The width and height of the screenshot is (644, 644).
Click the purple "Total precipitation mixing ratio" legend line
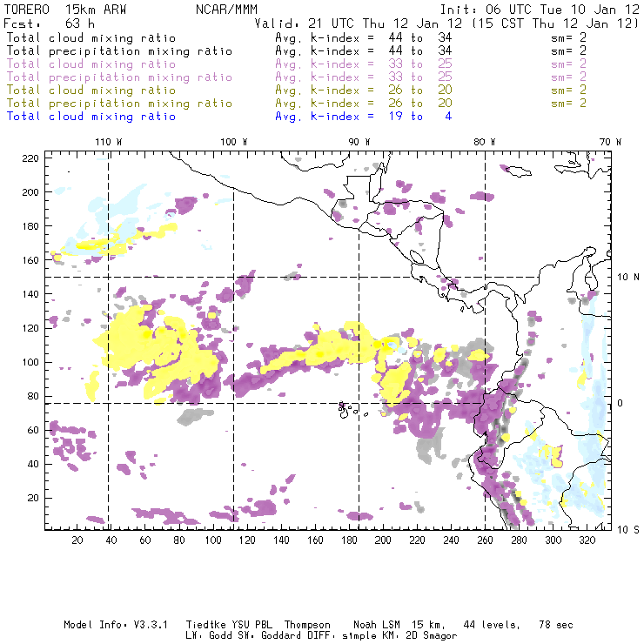tap(119, 77)
